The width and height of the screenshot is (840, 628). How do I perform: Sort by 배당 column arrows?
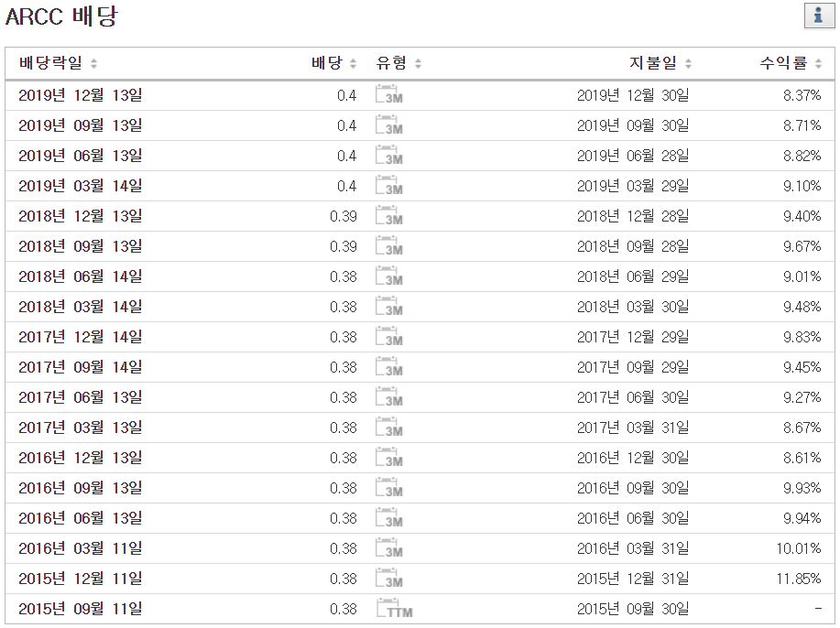353,64
